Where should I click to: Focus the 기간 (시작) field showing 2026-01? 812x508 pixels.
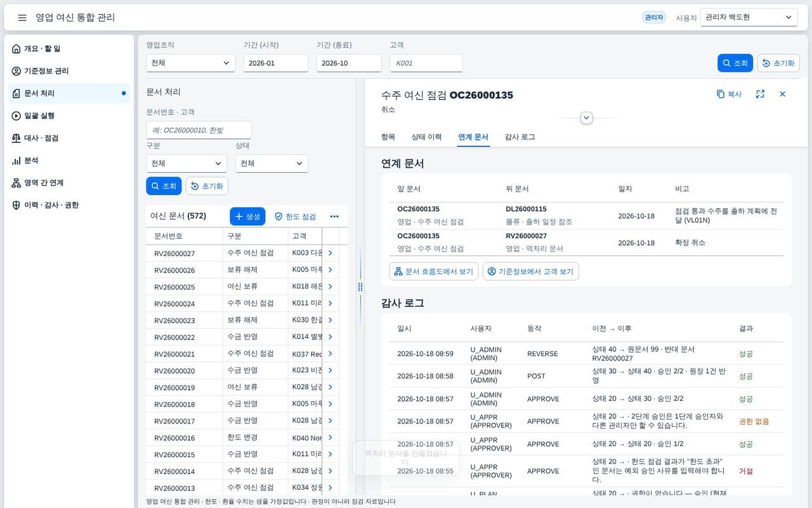pyautogui.click(x=276, y=63)
